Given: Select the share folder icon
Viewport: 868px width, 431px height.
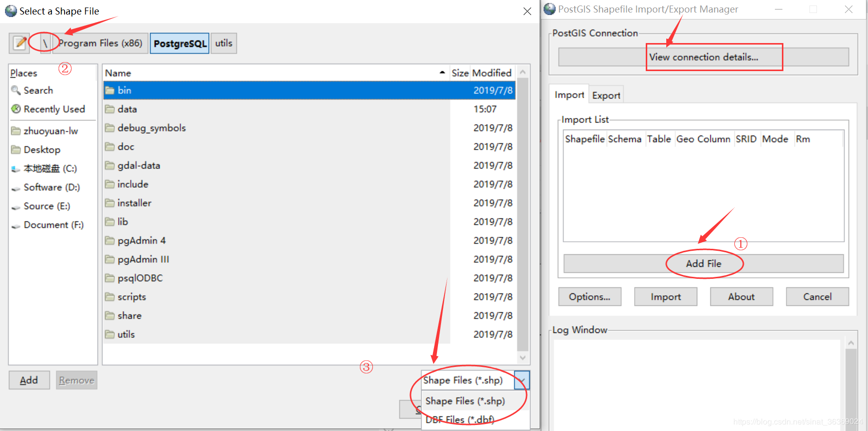Looking at the screenshot, I should click(x=110, y=316).
